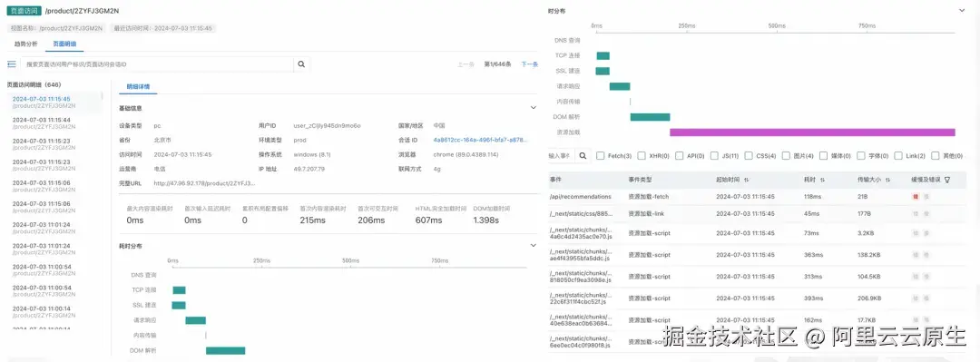Check the 图片(4) filter box
Viewport: 980px width, 362px height.
pyautogui.click(x=786, y=156)
